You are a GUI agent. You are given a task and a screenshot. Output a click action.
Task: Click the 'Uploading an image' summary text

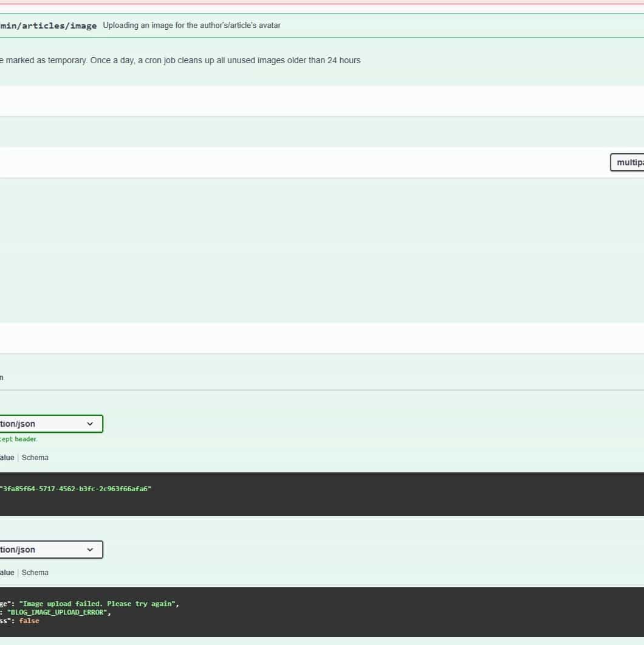191,26
